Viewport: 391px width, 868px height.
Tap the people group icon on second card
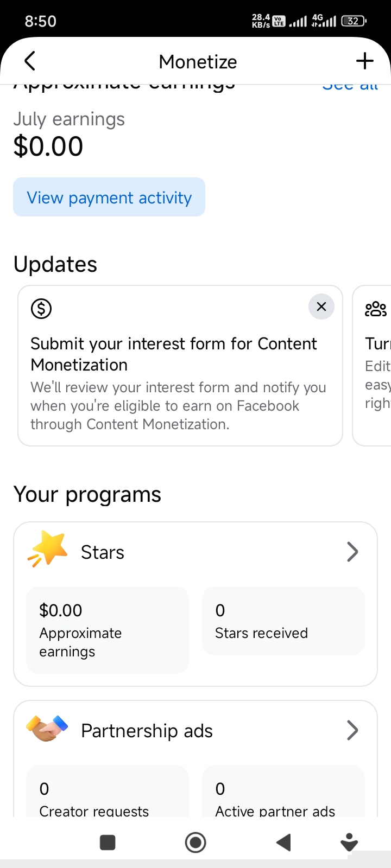tap(376, 309)
